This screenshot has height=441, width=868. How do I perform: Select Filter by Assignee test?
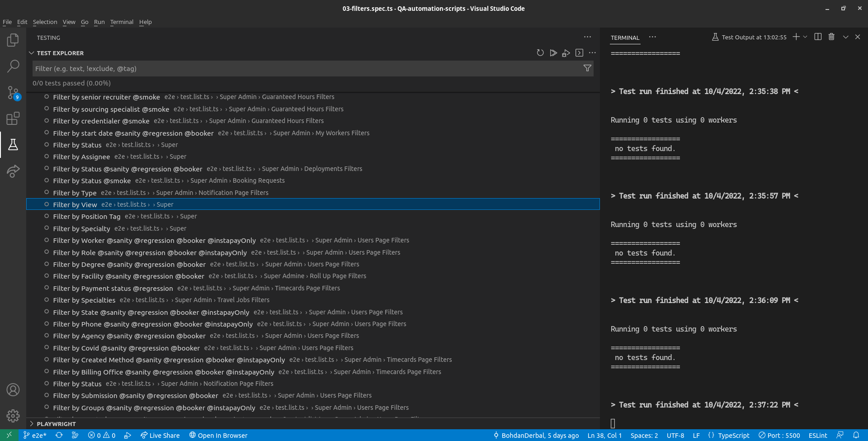pos(313,156)
